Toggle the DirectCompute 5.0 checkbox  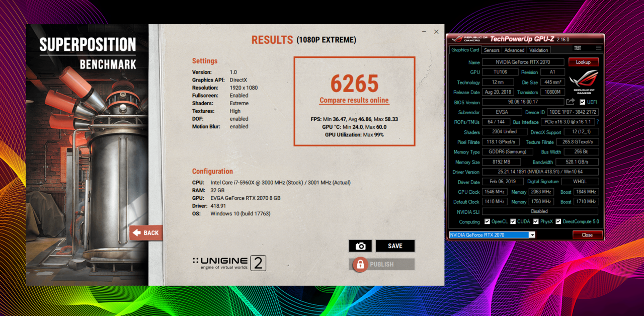click(x=558, y=221)
